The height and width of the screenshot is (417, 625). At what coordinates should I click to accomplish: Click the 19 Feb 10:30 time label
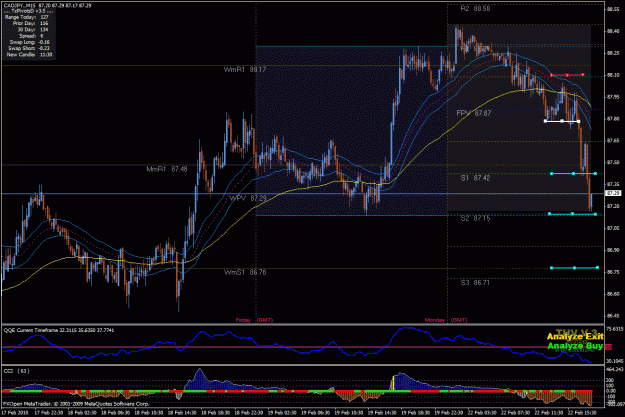coord(348,413)
